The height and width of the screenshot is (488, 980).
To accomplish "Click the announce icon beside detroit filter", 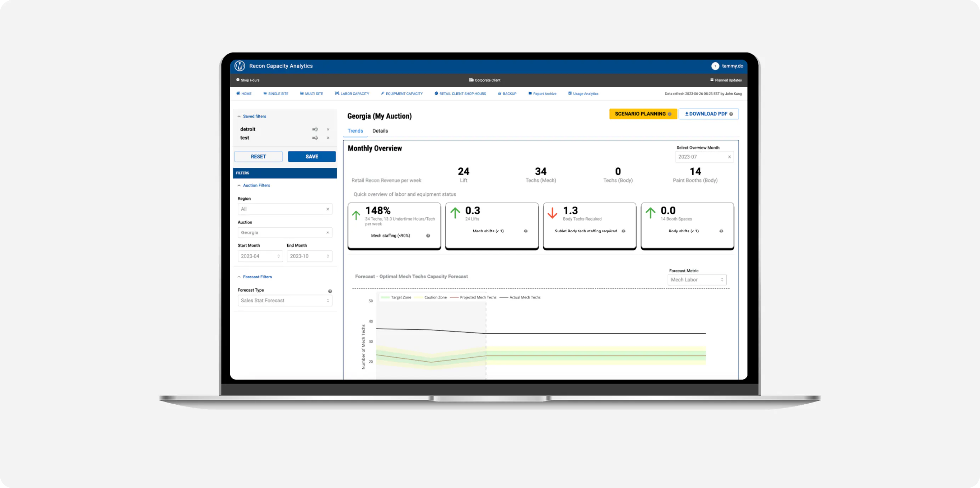I will pyautogui.click(x=315, y=129).
